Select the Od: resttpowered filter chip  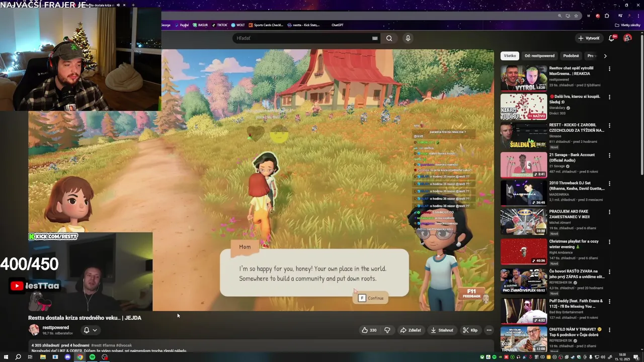(539, 56)
